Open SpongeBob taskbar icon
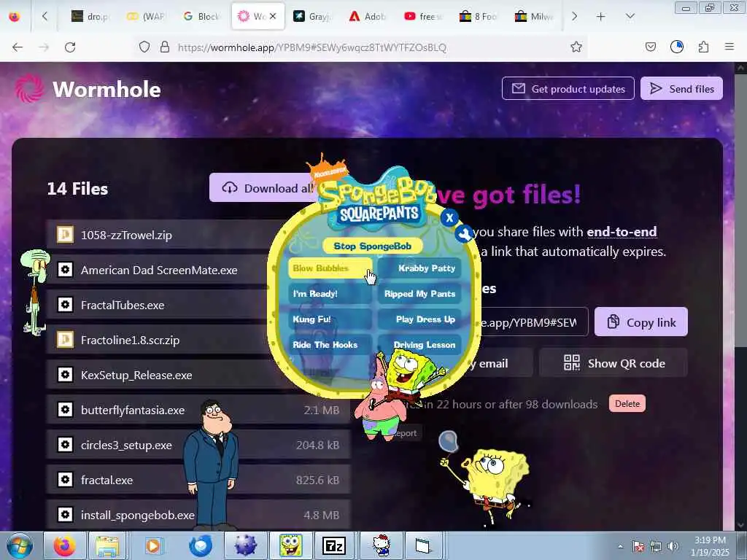 click(x=290, y=545)
